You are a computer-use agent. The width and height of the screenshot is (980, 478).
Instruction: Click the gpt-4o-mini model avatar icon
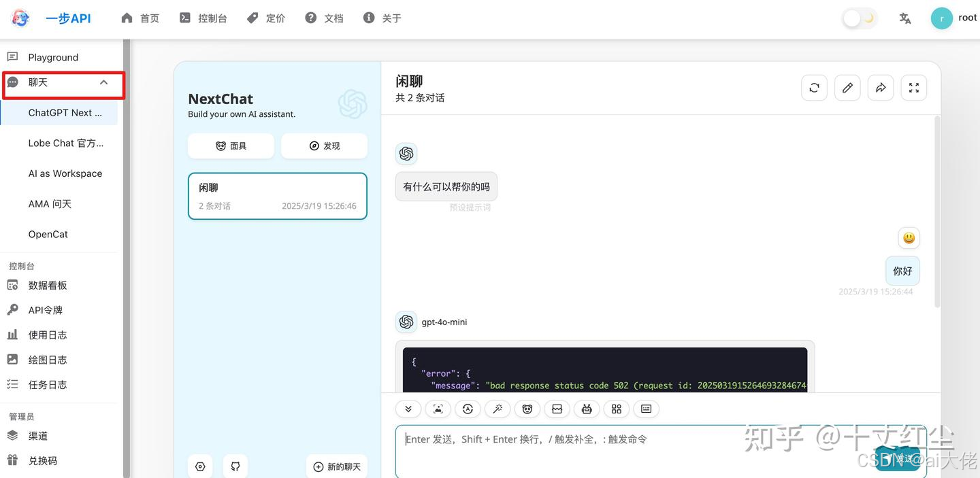(406, 322)
